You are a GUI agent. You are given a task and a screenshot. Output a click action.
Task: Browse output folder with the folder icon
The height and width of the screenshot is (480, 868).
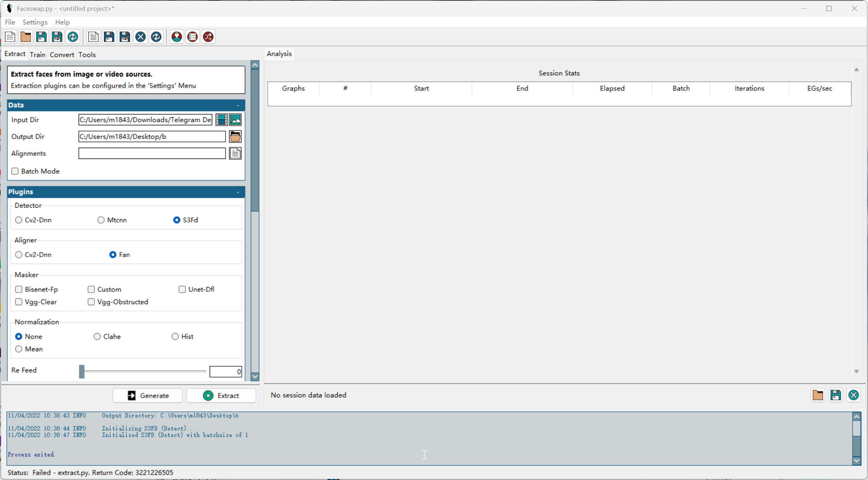point(235,137)
